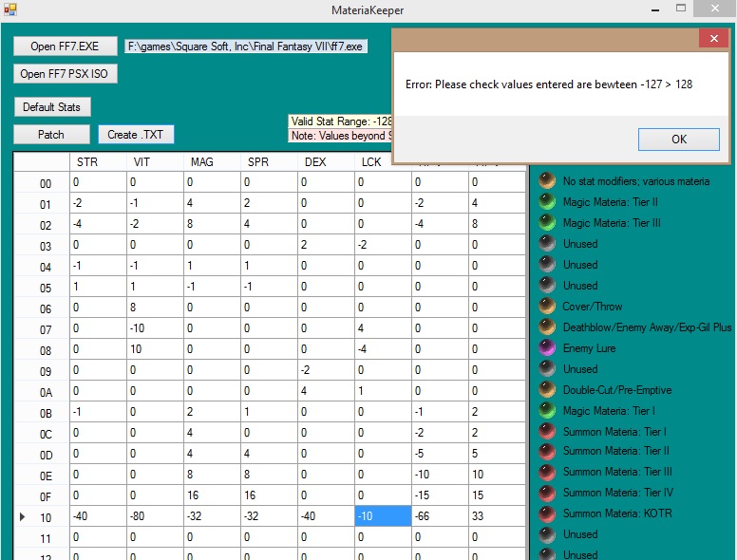Click the MAG column header
Screen dimensions: 737x560
tap(212, 161)
